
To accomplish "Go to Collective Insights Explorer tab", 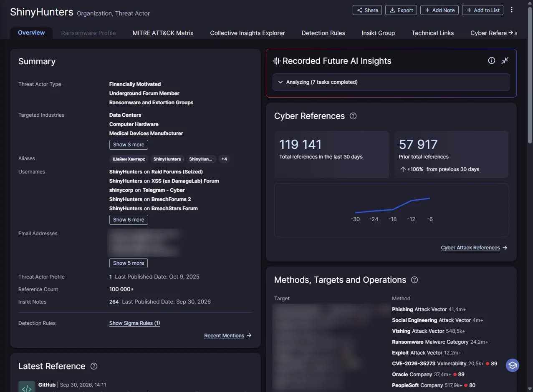I will point(248,33).
